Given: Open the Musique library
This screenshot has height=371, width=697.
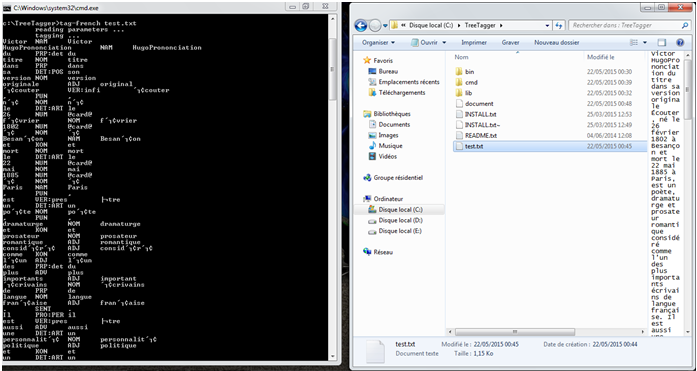Looking at the screenshot, I should [x=385, y=146].
